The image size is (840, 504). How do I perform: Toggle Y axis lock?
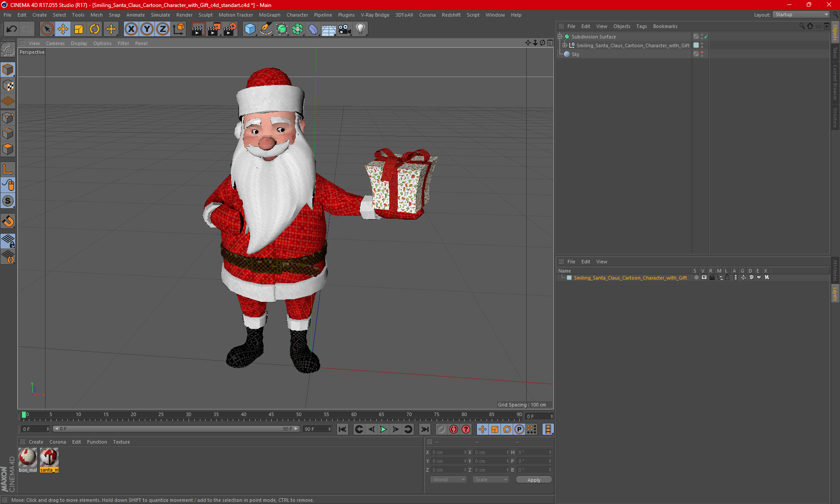[x=147, y=29]
